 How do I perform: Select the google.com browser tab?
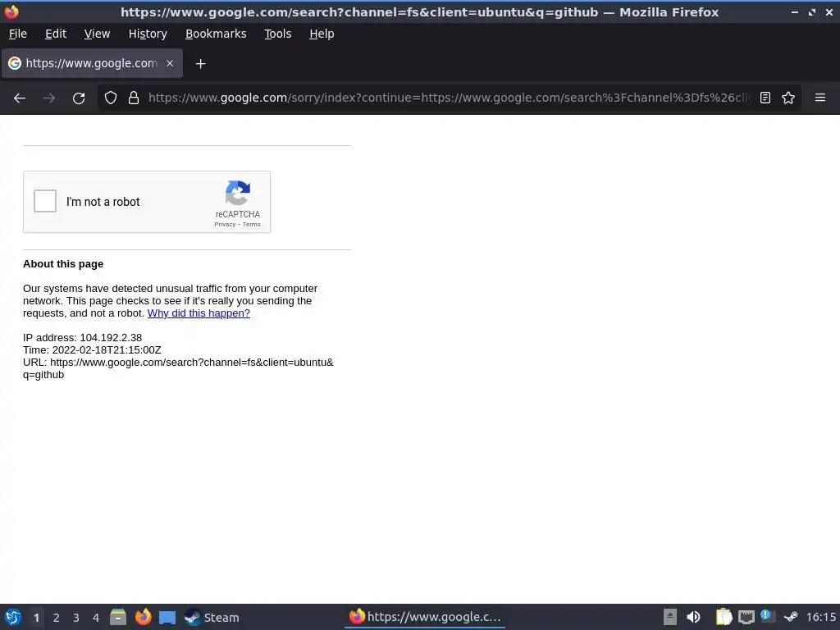pyautogui.click(x=92, y=63)
